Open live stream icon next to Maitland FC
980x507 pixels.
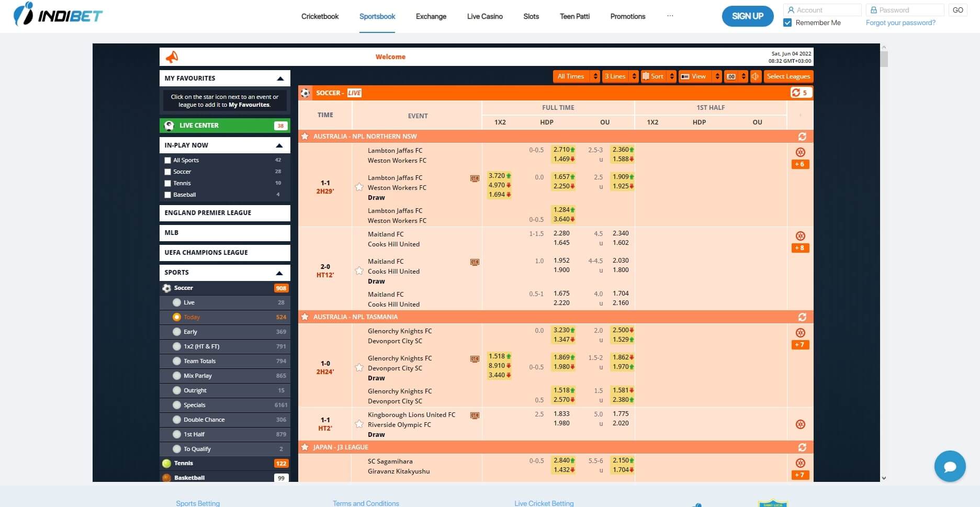click(475, 262)
